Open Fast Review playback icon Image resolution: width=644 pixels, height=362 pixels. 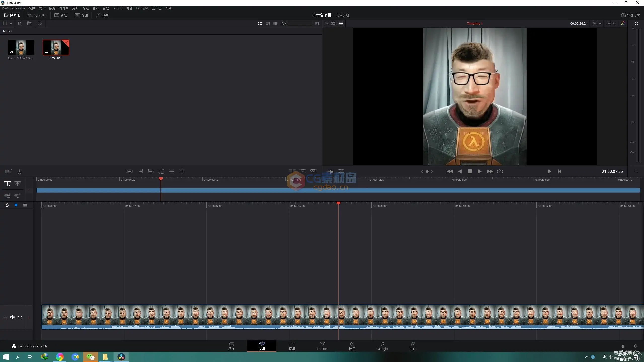pyautogui.click(x=330, y=171)
